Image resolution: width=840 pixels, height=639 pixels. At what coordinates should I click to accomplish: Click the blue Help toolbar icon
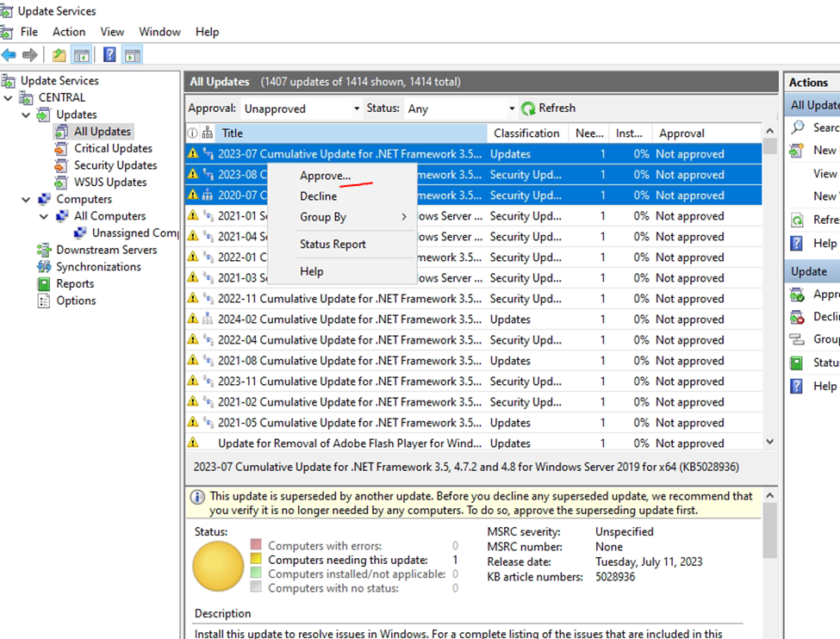coord(109,55)
